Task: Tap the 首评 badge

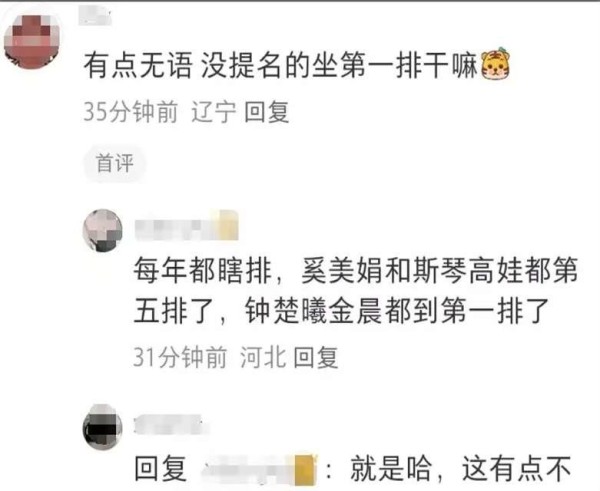Action: tap(115, 163)
